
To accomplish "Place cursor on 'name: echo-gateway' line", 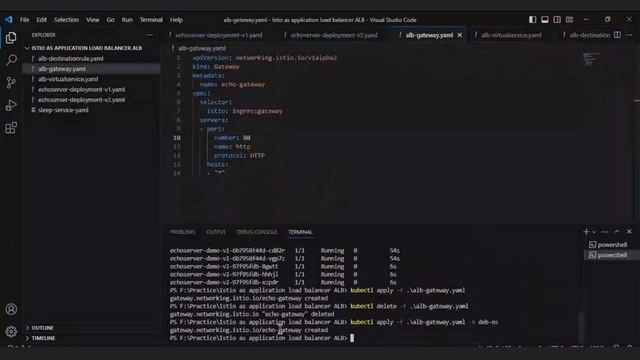I will 232,84.
